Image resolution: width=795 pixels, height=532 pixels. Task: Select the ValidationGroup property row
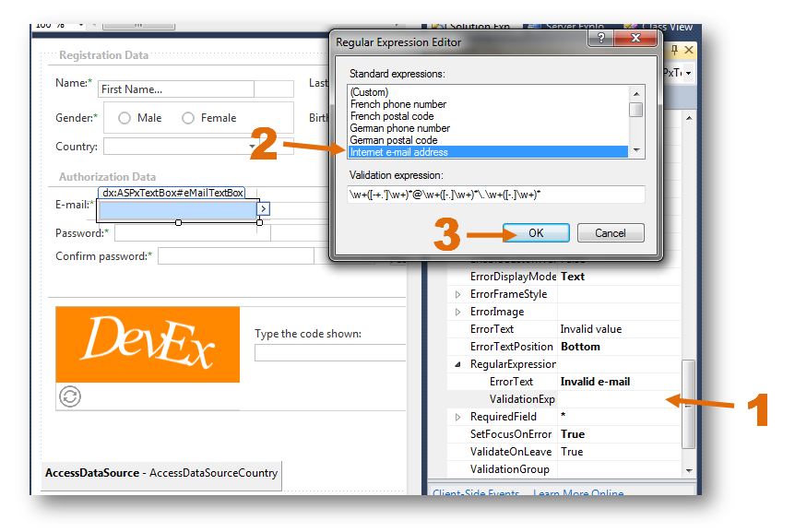tap(564, 469)
